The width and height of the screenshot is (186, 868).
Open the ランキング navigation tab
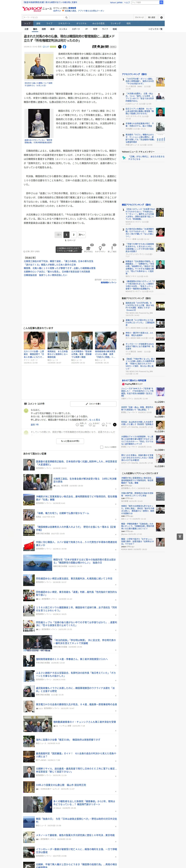pyautogui.click(x=115, y=23)
